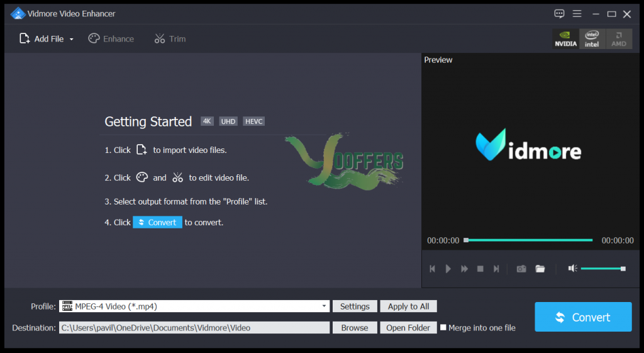Jump to previous frame in preview
Screen dimensions: 644x353
click(433, 269)
